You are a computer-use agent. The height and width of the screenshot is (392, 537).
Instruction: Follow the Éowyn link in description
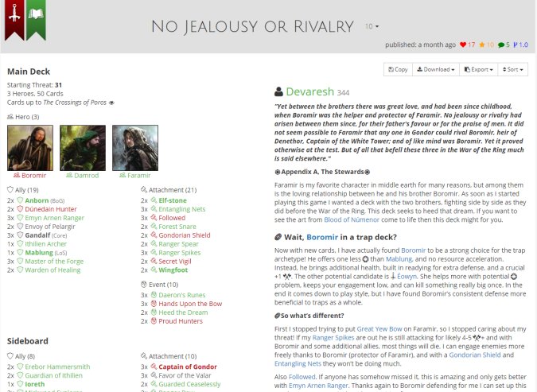[407, 276]
